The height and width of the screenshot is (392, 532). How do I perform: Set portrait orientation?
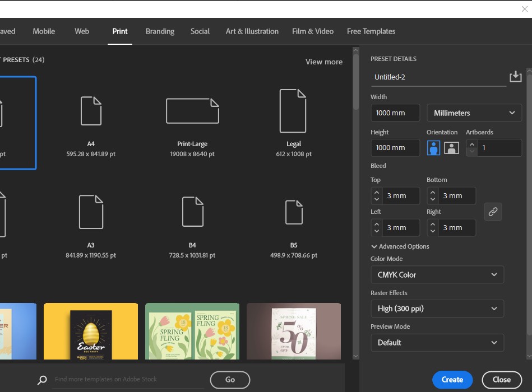click(x=433, y=148)
